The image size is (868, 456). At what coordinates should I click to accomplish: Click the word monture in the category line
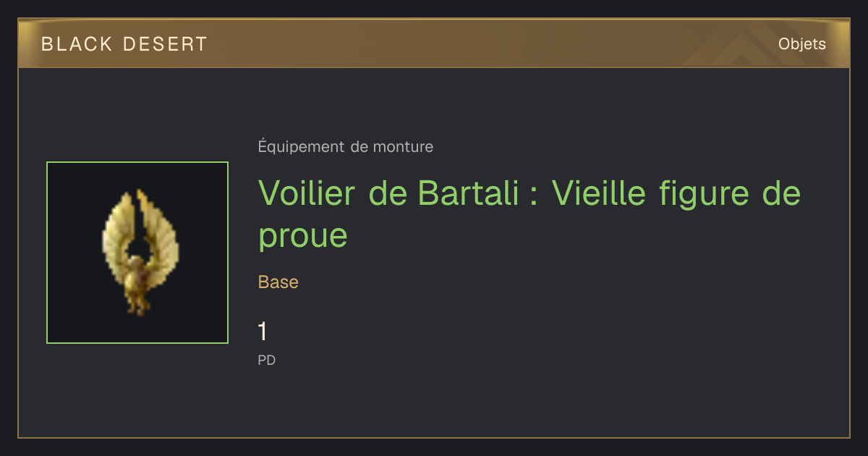403,147
